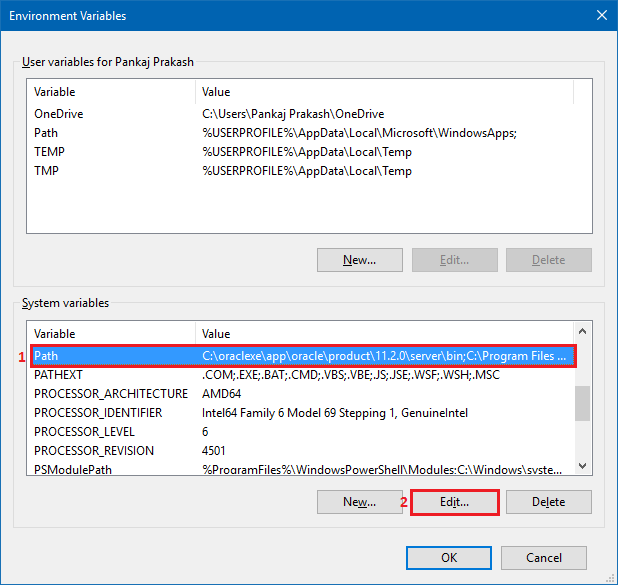This screenshot has width=618, height=585.
Task: Click the 4501 revision value cell
Action: (x=213, y=451)
